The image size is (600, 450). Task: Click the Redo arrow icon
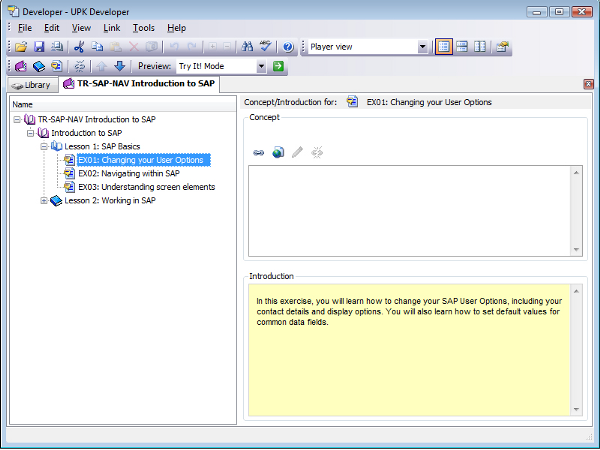pos(192,47)
